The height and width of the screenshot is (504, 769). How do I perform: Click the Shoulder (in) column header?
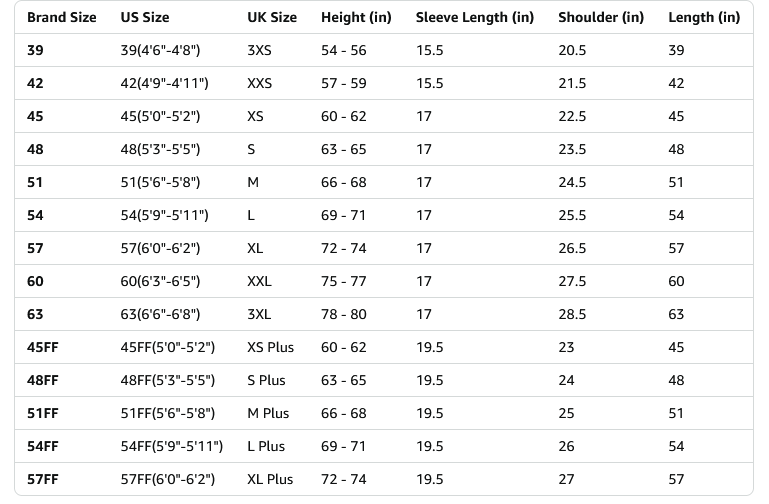601,18
